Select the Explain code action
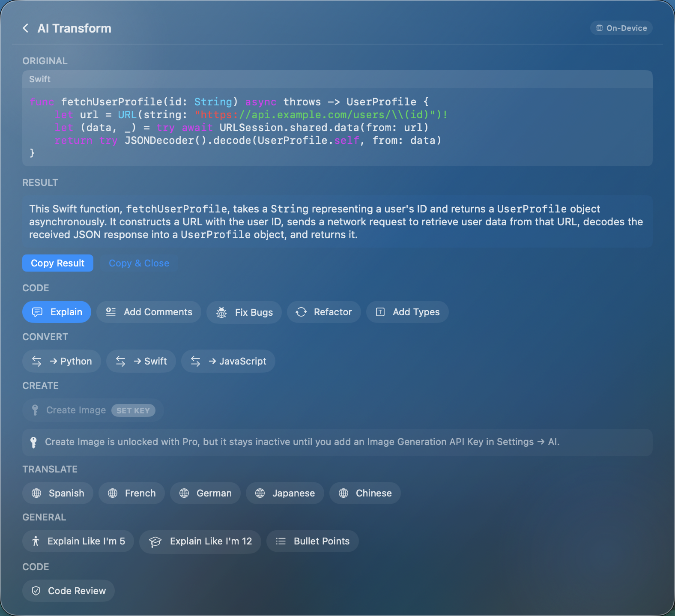 coord(57,312)
